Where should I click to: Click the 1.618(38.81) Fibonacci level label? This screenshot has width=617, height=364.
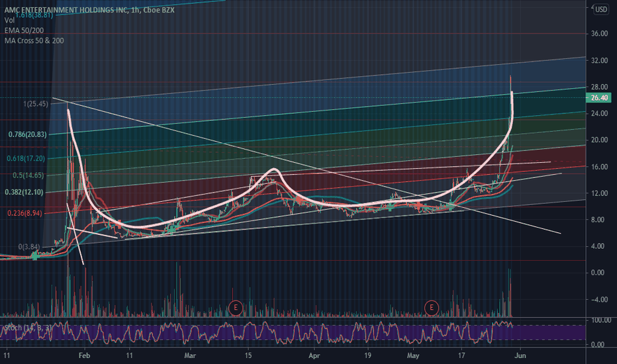tap(34, 15)
